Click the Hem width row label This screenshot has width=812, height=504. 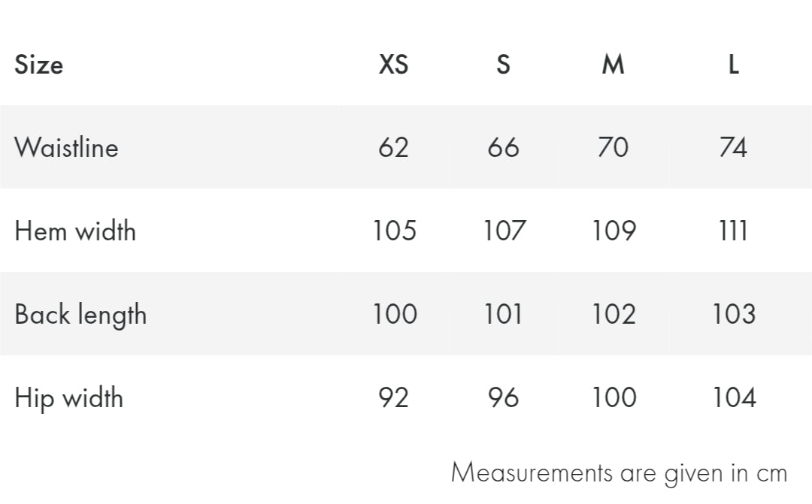pyautogui.click(x=75, y=231)
